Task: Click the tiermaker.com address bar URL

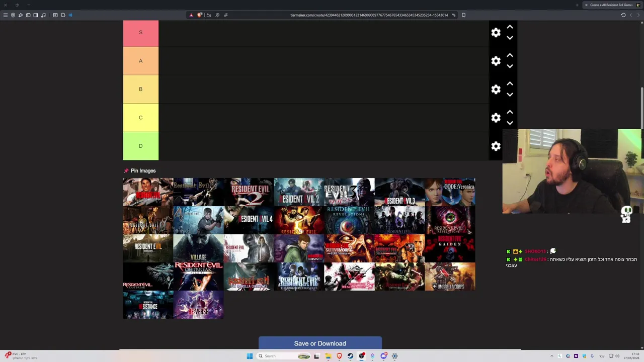Action: pyautogui.click(x=369, y=15)
